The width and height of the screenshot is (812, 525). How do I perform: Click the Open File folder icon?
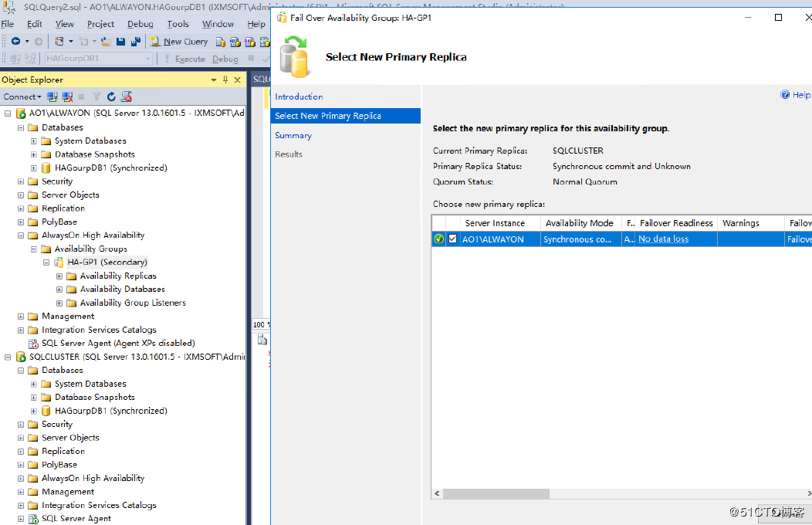[106, 42]
